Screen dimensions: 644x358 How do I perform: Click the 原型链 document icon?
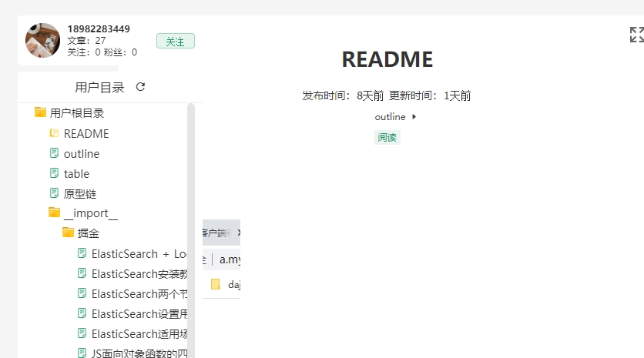[54, 193]
